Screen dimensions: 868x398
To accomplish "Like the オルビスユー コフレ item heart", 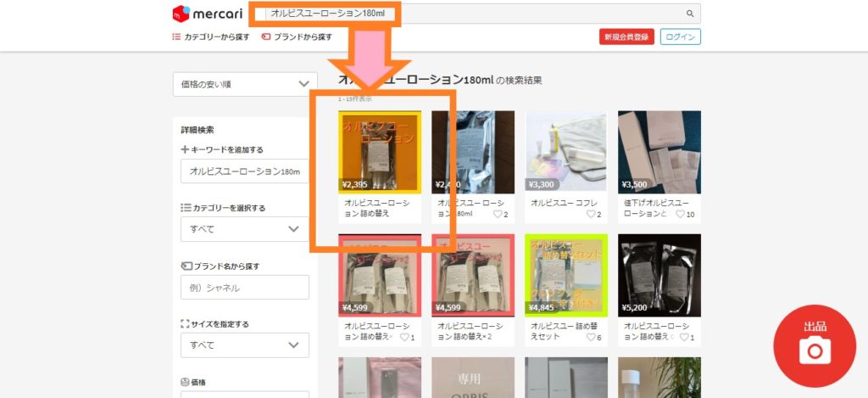I will click(x=591, y=214).
